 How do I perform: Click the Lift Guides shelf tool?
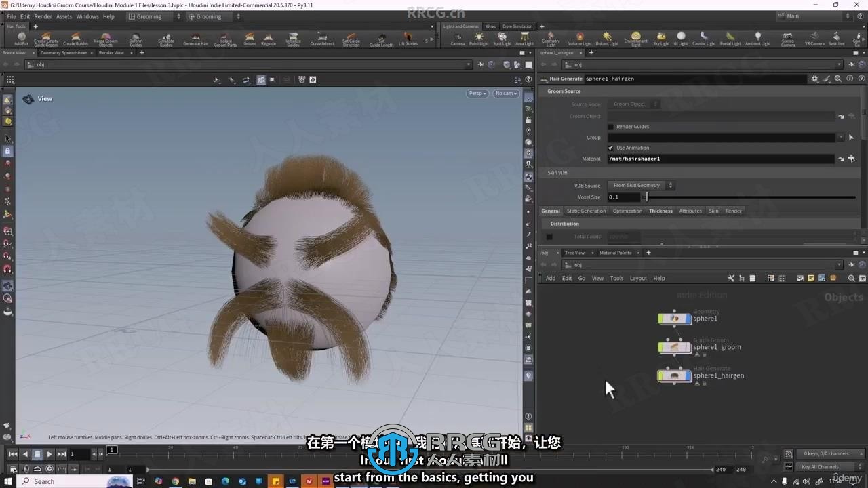[x=408, y=39]
